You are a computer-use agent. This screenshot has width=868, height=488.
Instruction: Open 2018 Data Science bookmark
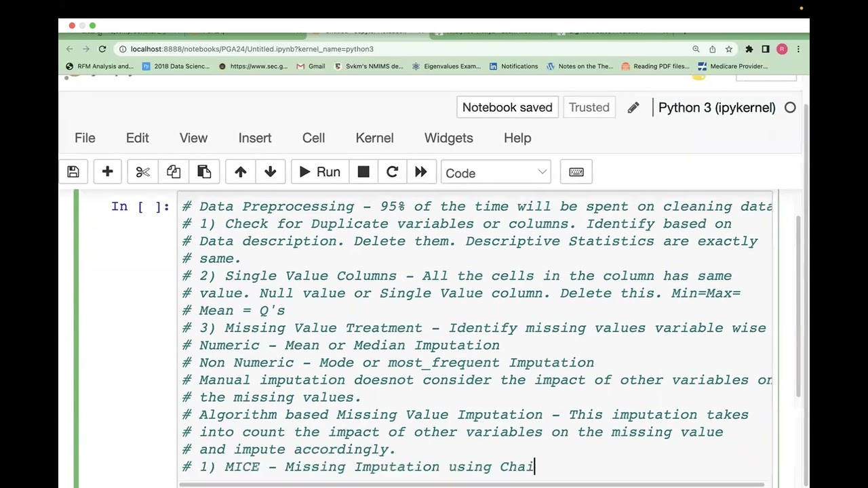point(176,66)
